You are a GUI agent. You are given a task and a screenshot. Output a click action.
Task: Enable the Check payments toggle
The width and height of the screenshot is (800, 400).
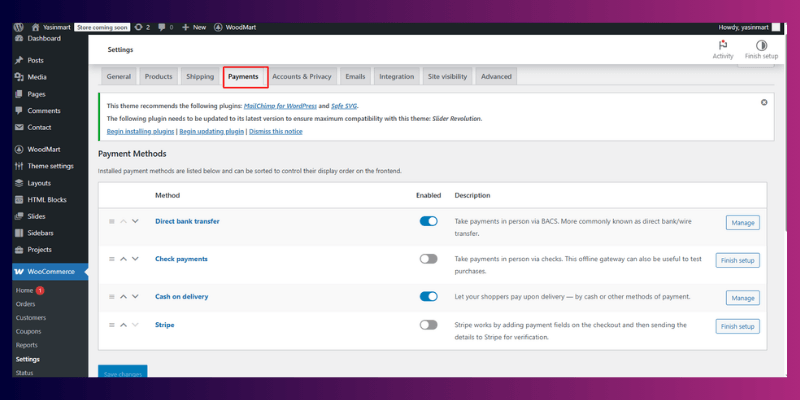[x=429, y=259]
